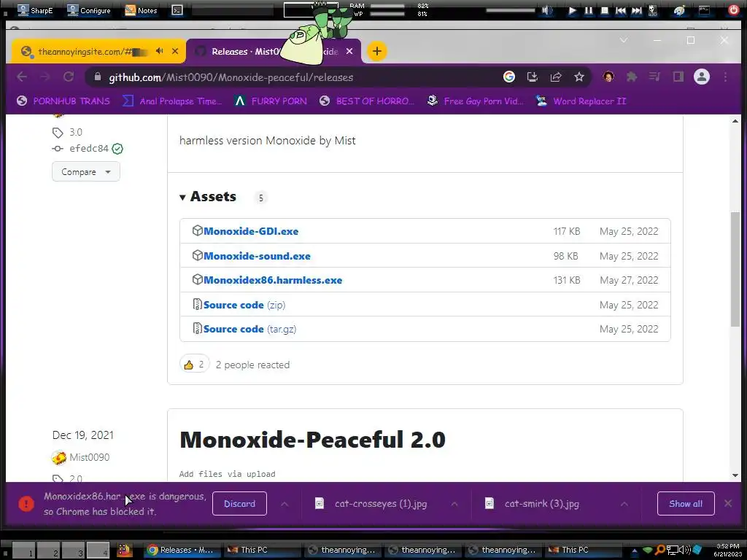Open a new tab with the plus button

(377, 51)
